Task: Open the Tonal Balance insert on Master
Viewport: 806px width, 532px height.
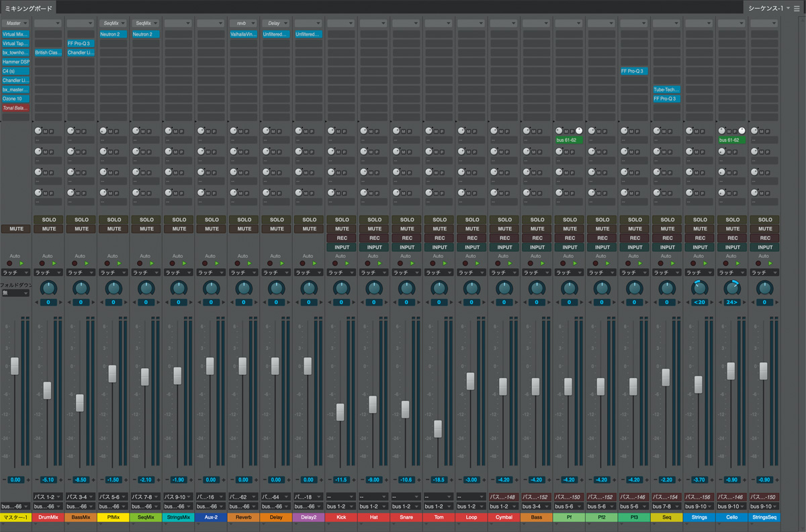Action: [15, 108]
